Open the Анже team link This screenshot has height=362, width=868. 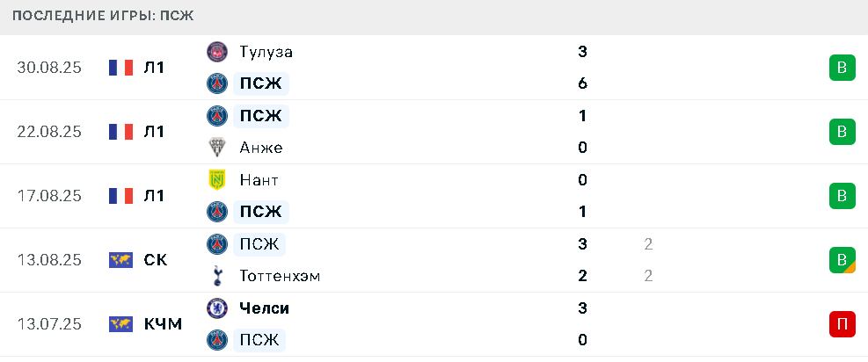tap(261, 148)
